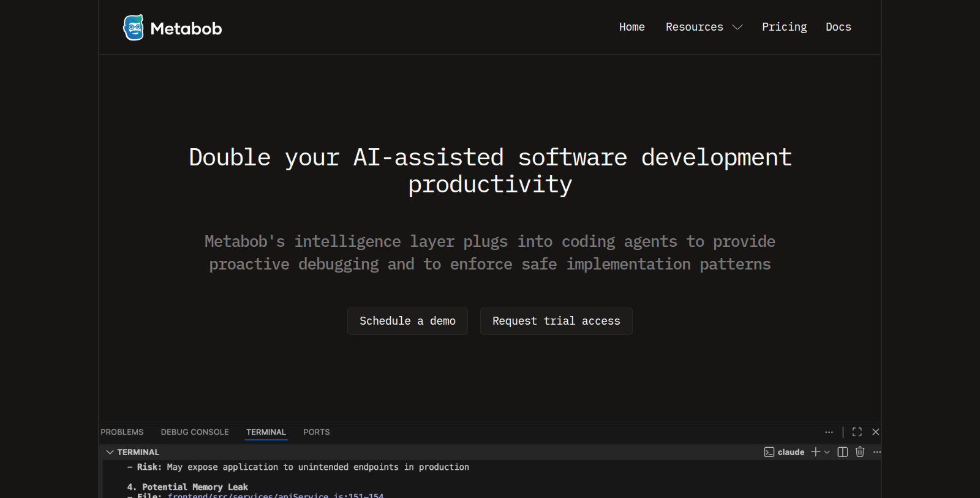The height and width of the screenshot is (498, 980).
Task: Maximize the panel size
Action: (857, 432)
